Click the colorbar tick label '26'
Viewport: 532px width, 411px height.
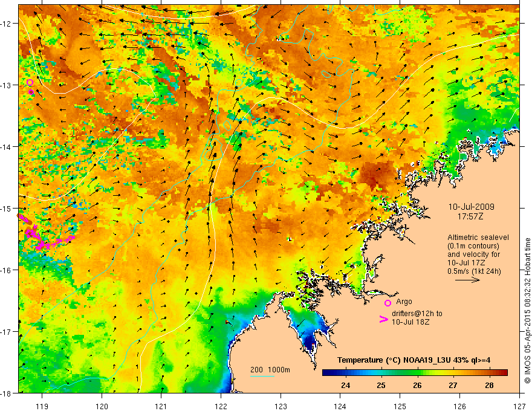click(x=417, y=386)
